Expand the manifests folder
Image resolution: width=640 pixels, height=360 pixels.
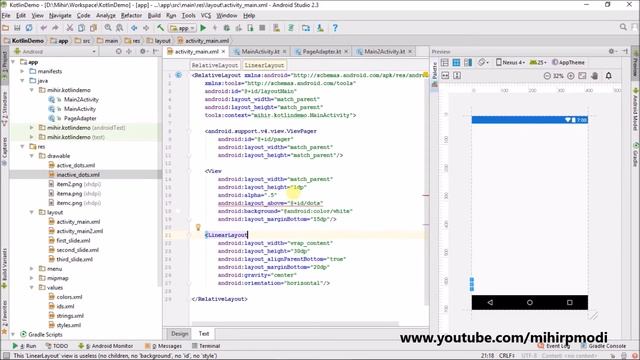(22, 71)
